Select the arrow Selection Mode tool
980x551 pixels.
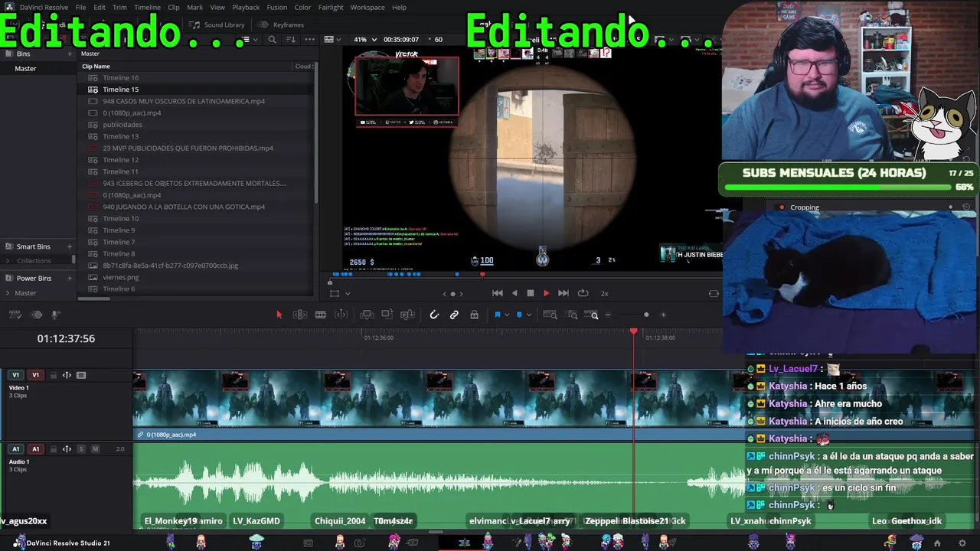click(x=279, y=315)
